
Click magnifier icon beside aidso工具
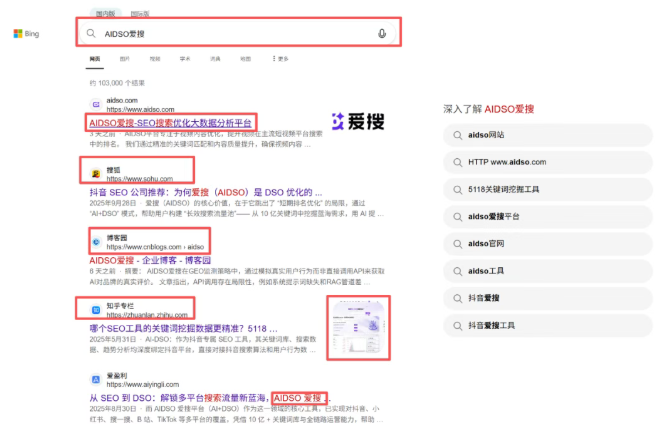coord(458,271)
